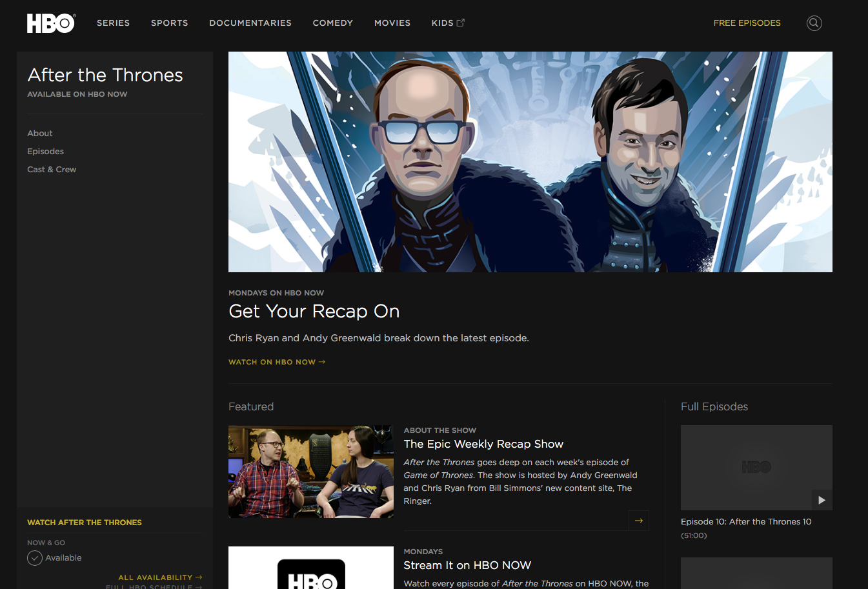The height and width of the screenshot is (589, 868).
Task: Open the Sports menu
Action: click(170, 23)
